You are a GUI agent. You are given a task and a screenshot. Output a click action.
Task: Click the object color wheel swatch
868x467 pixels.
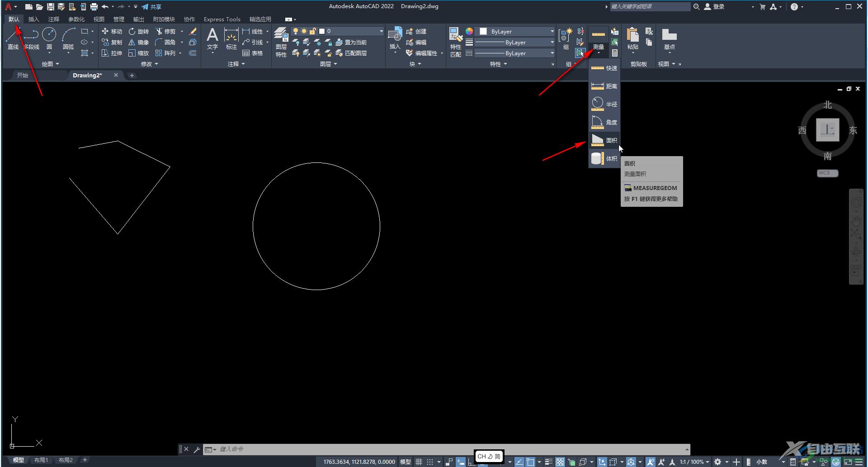(x=469, y=31)
